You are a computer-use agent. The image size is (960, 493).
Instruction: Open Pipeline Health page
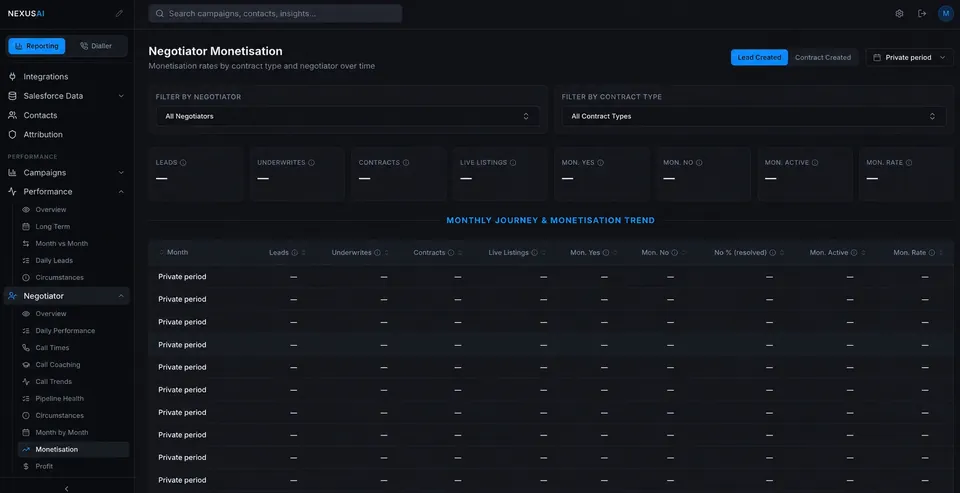click(x=59, y=399)
